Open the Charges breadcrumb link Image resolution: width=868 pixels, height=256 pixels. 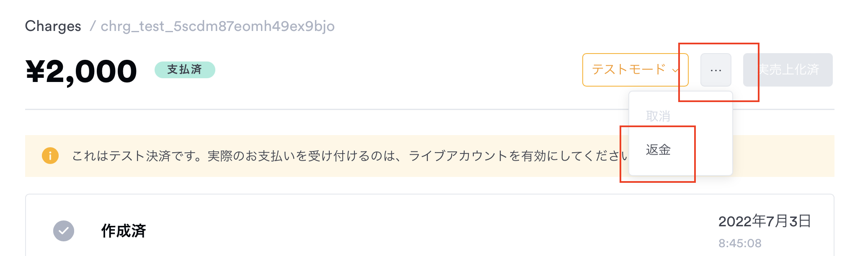[x=53, y=26]
